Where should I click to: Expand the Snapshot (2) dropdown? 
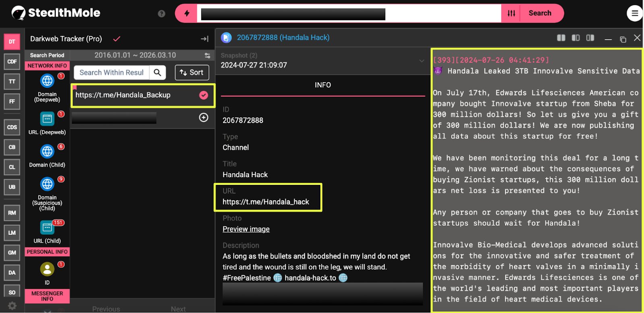pos(421,61)
